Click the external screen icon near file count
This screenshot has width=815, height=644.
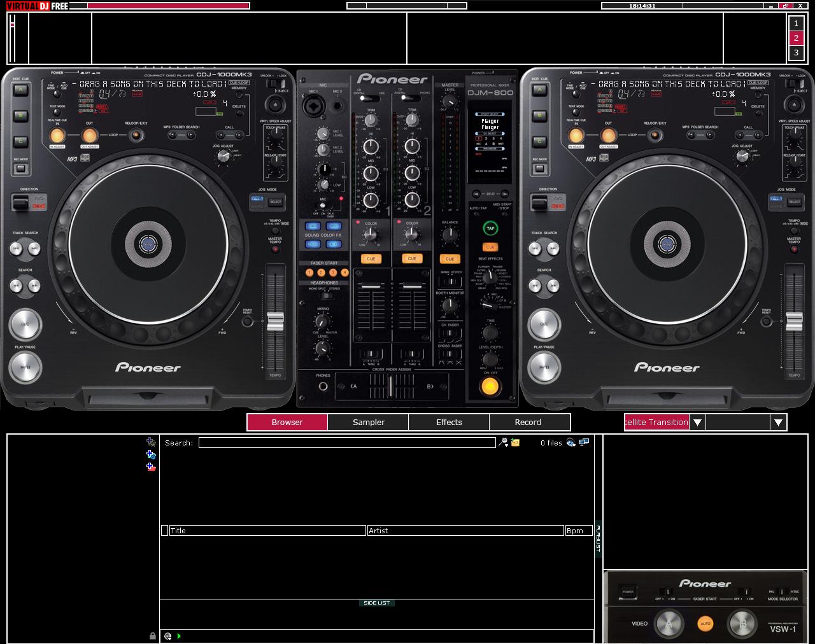click(584, 441)
